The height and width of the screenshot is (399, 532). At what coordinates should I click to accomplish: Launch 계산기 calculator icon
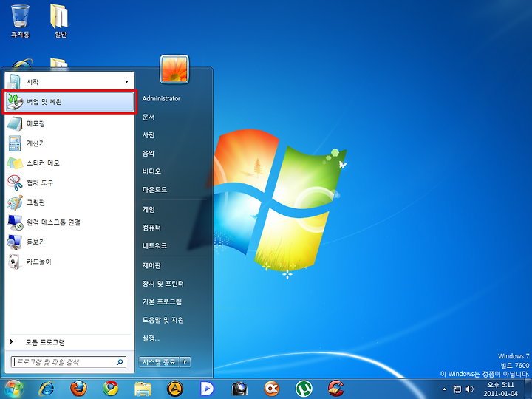pos(15,143)
